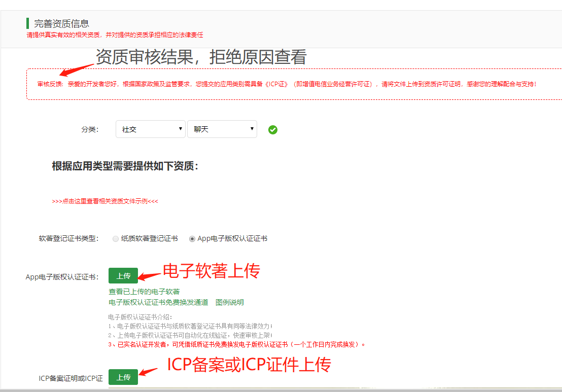This screenshot has height=392, width=562.
Task: Select the App电子版权认证证书 radio option
Action: point(192,239)
